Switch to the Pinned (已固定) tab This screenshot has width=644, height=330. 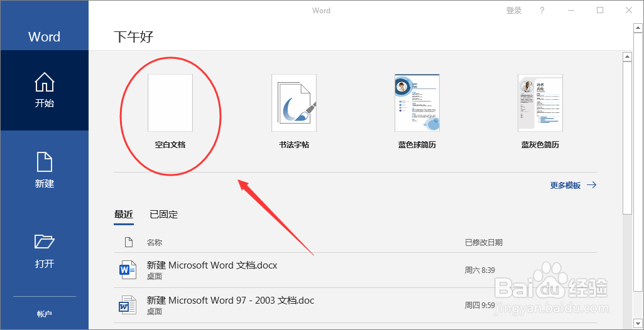[163, 215]
